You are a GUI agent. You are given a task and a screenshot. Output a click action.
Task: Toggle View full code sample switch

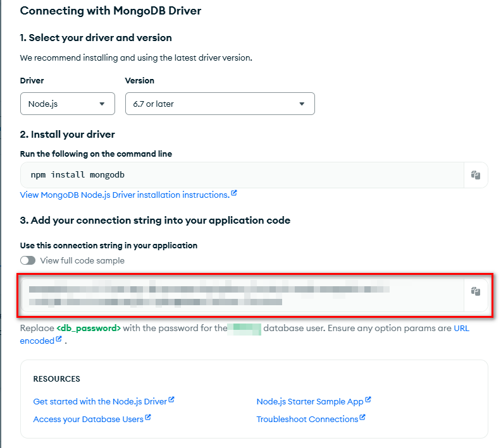coord(28,260)
